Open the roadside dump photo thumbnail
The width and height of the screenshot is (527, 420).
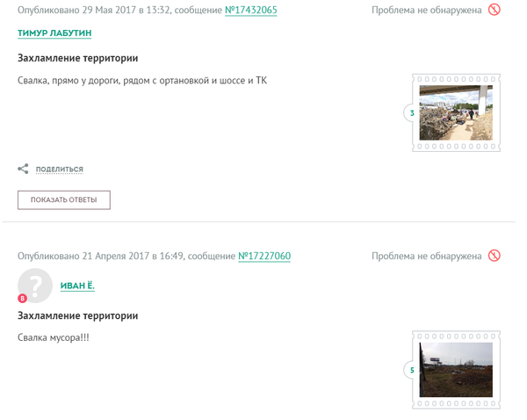tap(456, 112)
